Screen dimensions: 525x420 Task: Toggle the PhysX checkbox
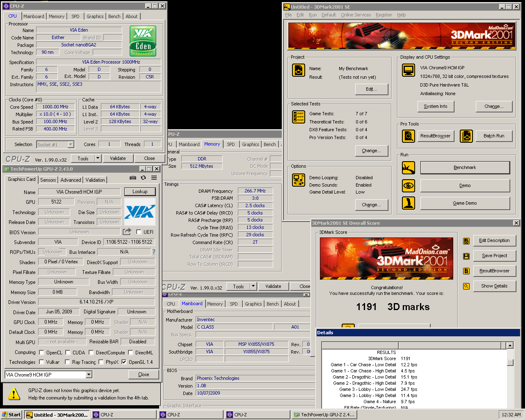tap(101, 362)
